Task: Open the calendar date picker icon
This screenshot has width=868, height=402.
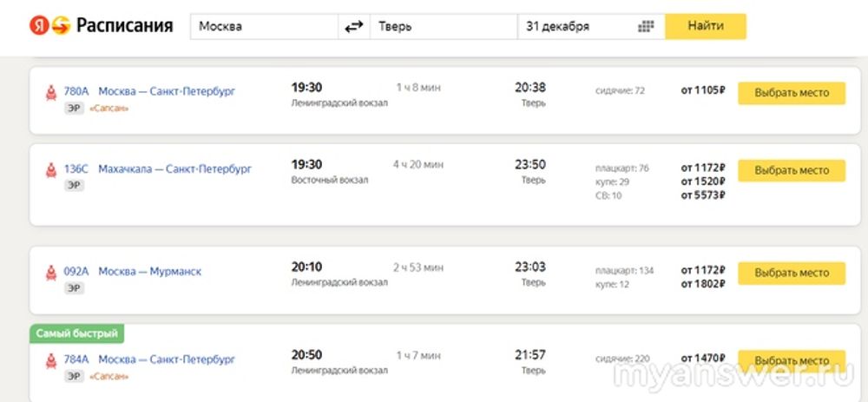Action: (646, 27)
